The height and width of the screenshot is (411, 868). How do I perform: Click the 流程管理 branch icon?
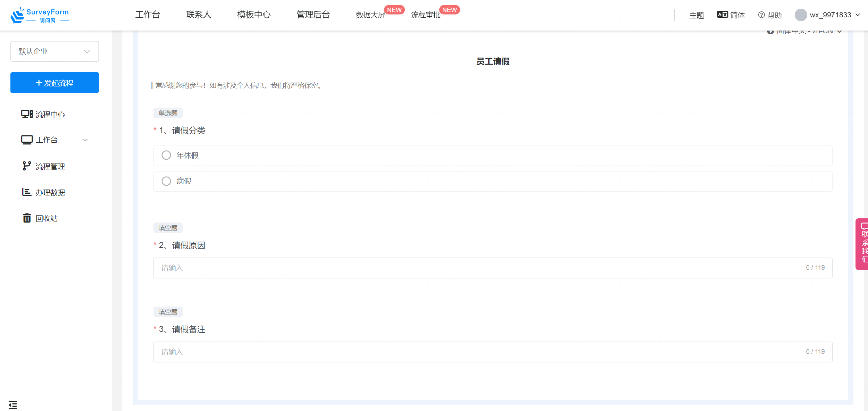(26, 166)
